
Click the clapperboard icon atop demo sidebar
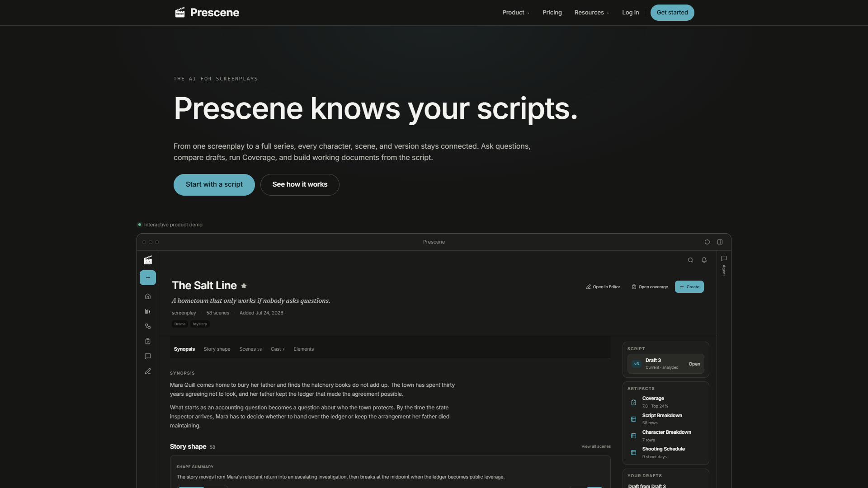(148, 260)
